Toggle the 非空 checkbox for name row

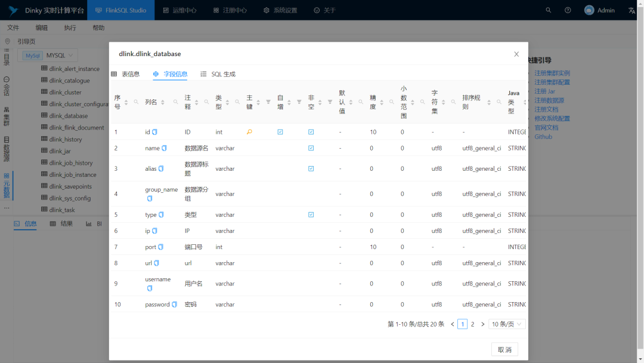point(311,148)
